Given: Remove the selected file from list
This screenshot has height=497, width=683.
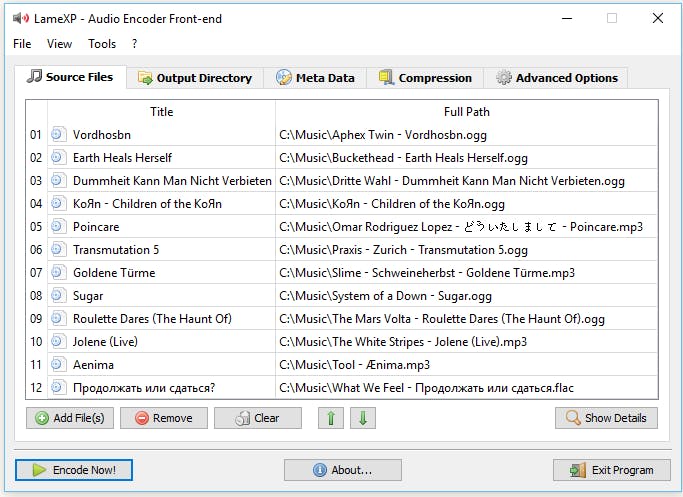Looking at the screenshot, I should pyautogui.click(x=163, y=418).
